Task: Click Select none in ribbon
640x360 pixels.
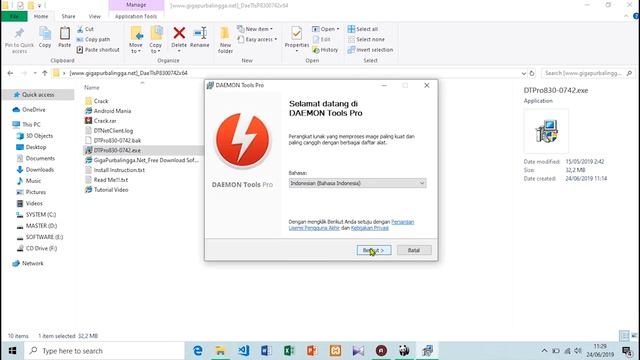Action: pos(366,40)
